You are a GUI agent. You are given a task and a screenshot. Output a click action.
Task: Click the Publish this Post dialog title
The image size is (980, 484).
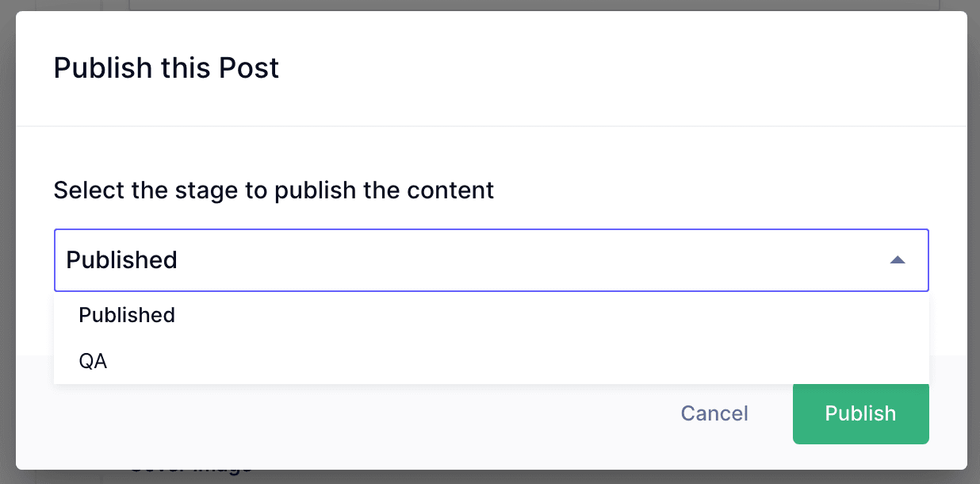coord(166,68)
